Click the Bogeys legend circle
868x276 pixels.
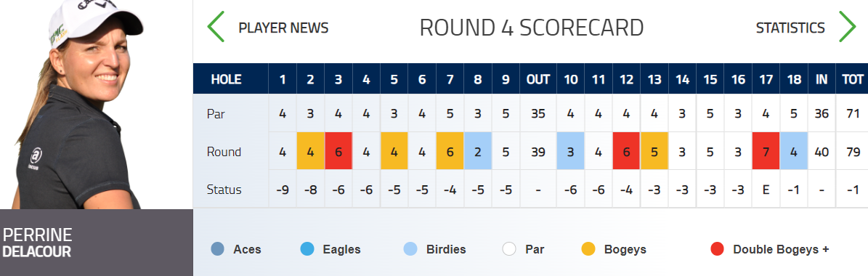(x=588, y=249)
